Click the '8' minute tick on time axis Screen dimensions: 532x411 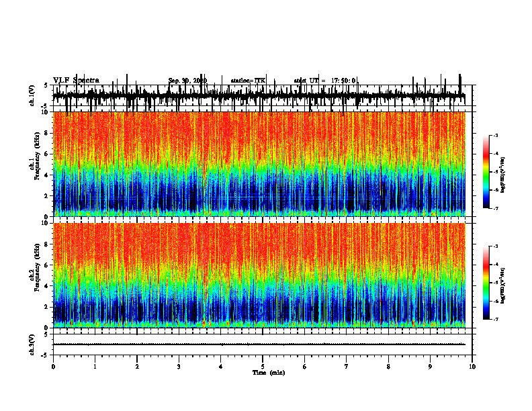(388, 367)
